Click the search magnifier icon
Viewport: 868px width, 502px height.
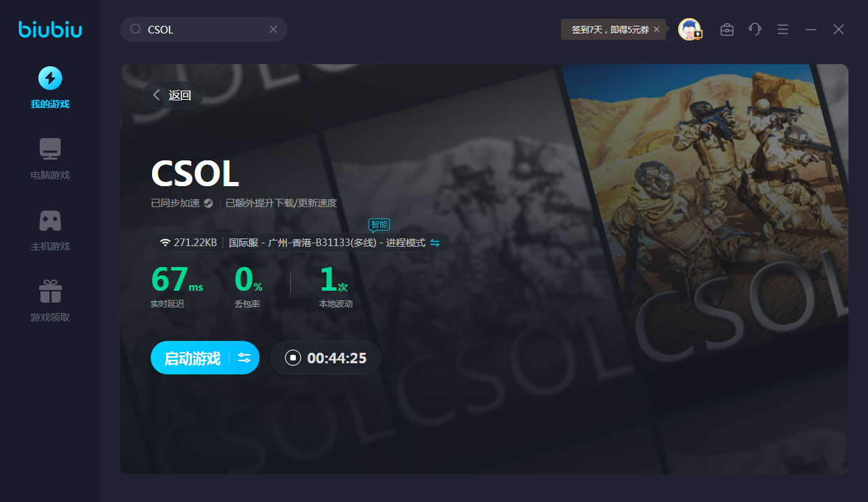click(136, 29)
